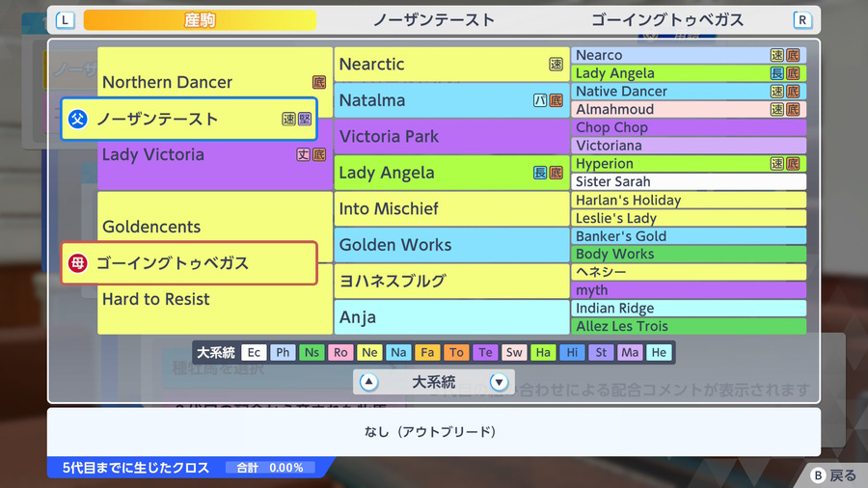Click the Hi lineage swatch

572,352
